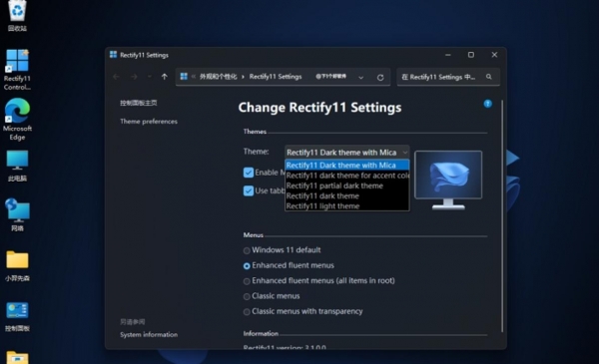Screen dimensions: 599x364
Task: Go back with the back arrow
Action: (116, 77)
